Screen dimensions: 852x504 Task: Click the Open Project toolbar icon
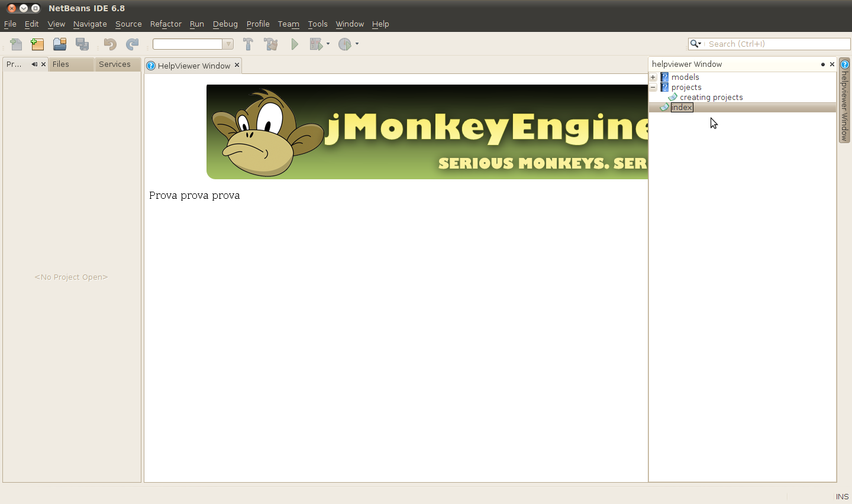(x=60, y=44)
